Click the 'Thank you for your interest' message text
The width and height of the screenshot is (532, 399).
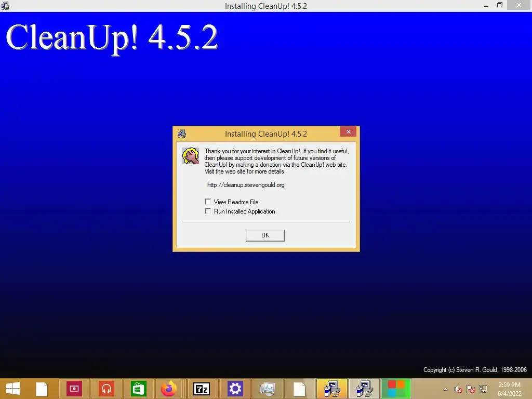276,161
